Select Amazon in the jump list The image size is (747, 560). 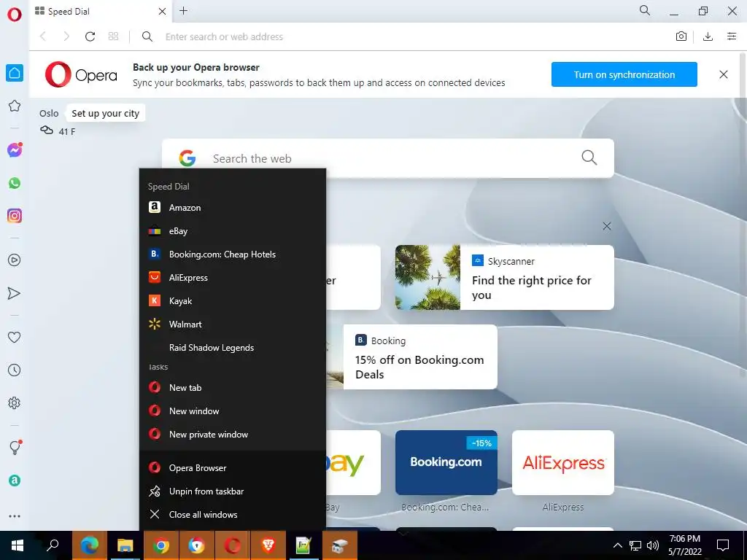pyautogui.click(x=233, y=208)
